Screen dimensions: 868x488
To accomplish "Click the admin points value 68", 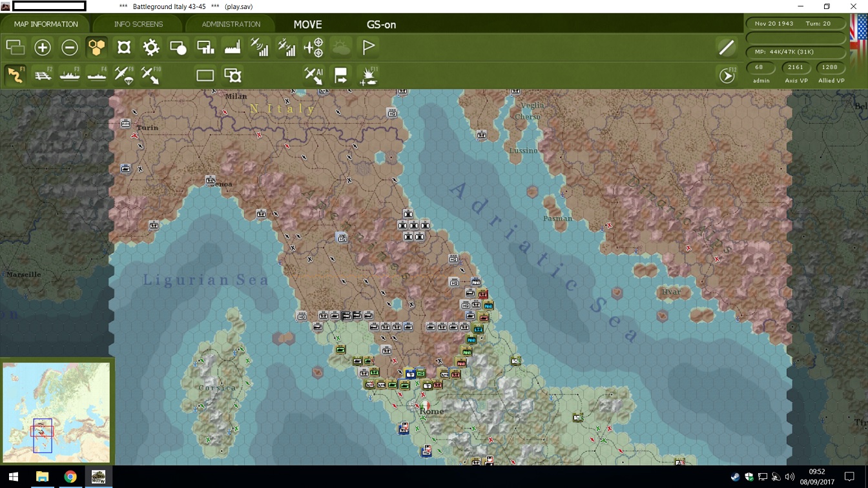I will tap(759, 67).
